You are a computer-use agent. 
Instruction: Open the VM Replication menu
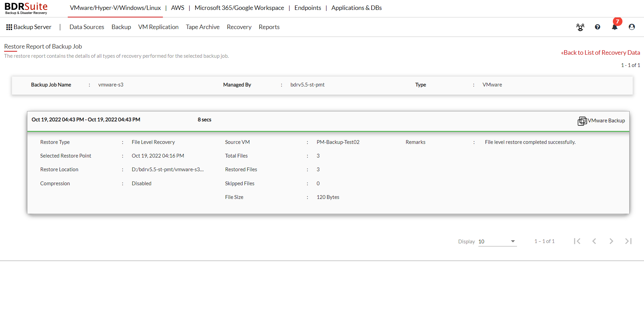click(158, 27)
